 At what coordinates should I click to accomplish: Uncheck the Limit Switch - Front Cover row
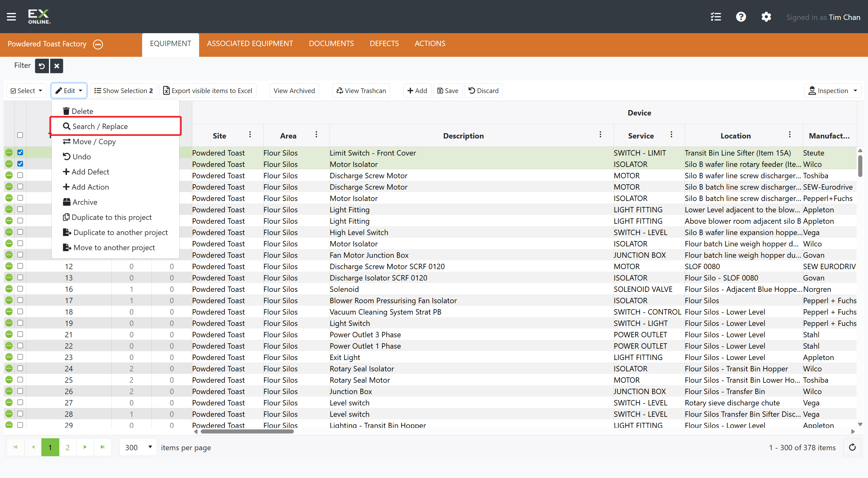(20, 152)
